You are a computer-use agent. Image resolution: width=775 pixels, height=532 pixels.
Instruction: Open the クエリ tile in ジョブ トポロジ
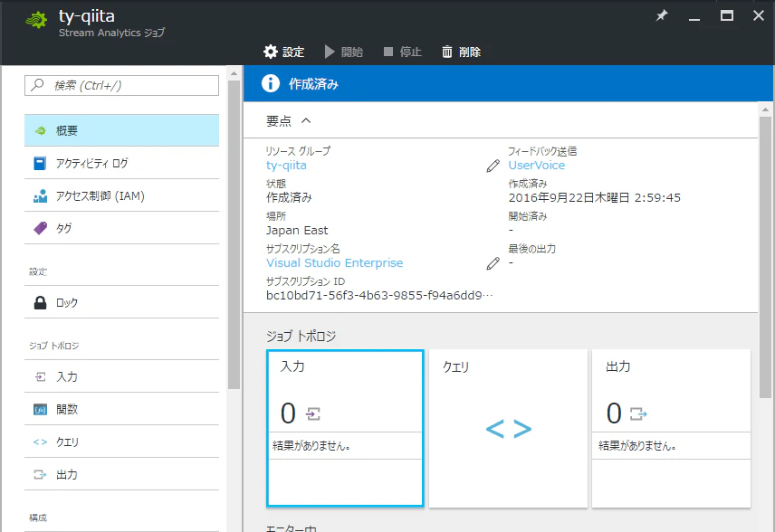point(508,428)
